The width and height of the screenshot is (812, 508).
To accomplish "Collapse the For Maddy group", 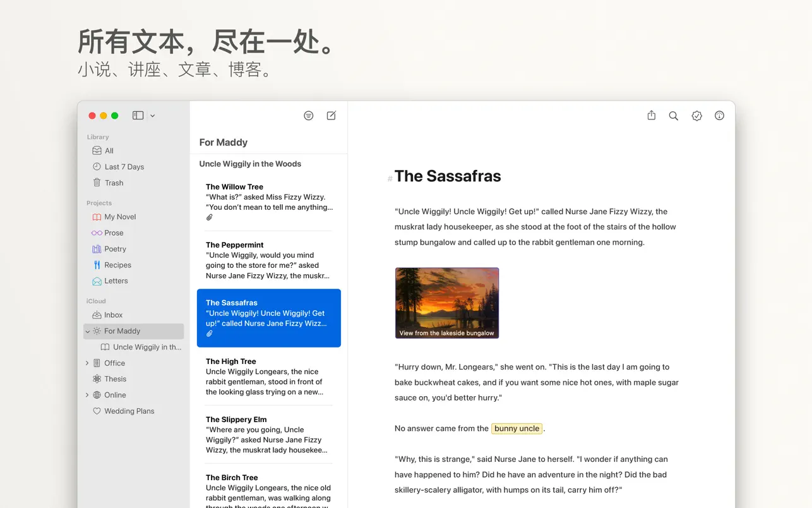I will pyautogui.click(x=88, y=331).
